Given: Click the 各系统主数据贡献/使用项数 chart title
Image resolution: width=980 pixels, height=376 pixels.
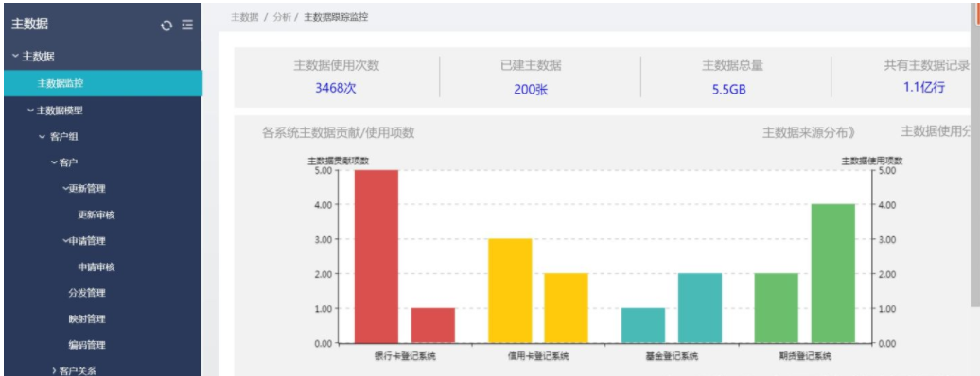Looking at the screenshot, I should 339,132.
